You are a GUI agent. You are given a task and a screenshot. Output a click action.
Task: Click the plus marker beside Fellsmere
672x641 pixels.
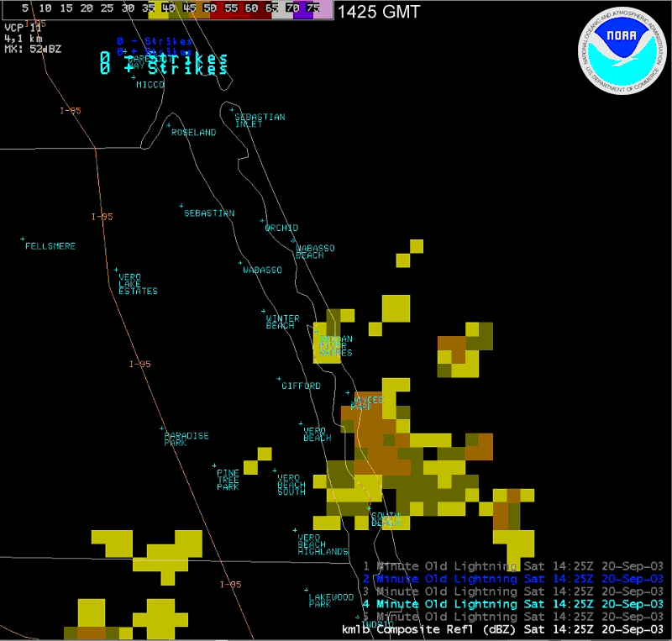23,239
